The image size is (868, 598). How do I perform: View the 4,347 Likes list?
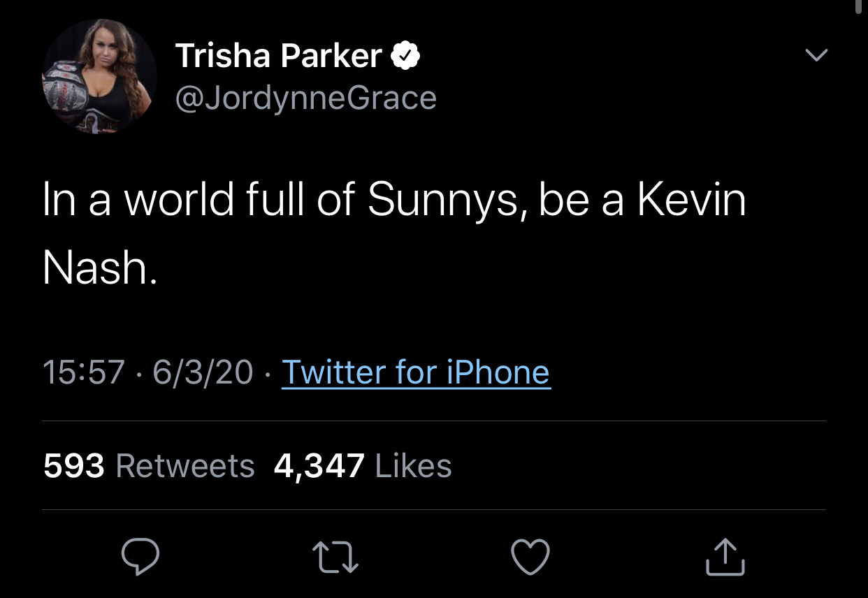pos(362,466)
